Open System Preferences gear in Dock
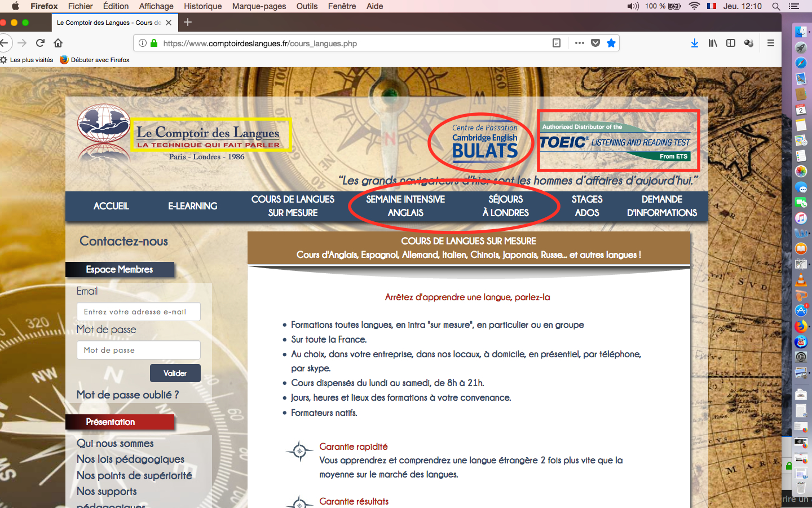The height and width of the screenshot is (508, 812). (801, 357)
